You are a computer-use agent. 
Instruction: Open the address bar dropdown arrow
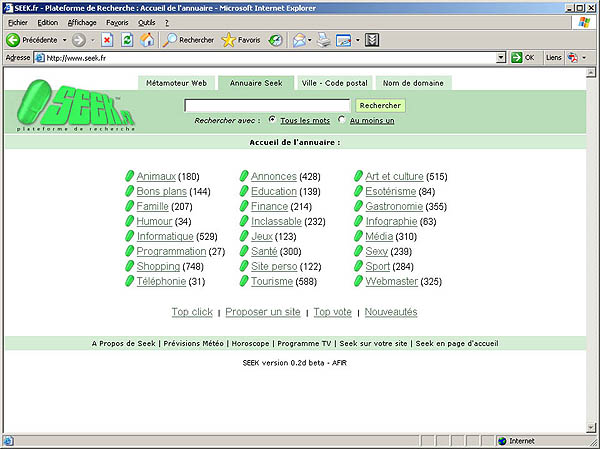[x=501, y=58]
